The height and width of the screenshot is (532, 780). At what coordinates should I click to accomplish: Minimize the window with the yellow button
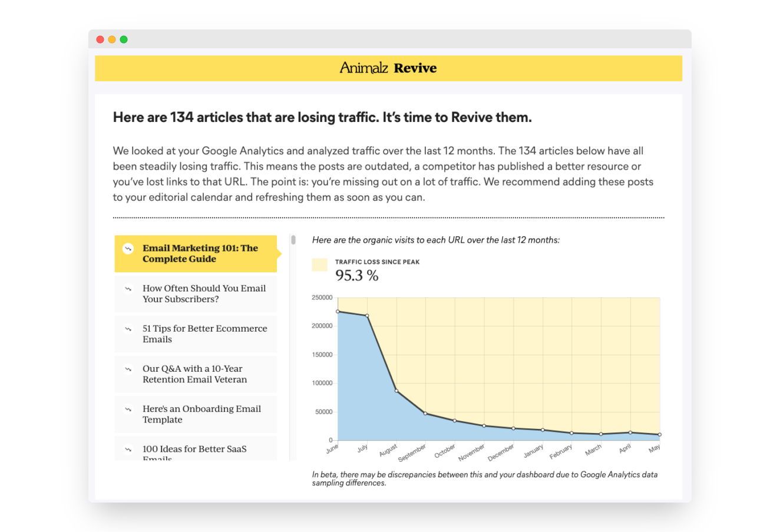click(x=112, y=39)
